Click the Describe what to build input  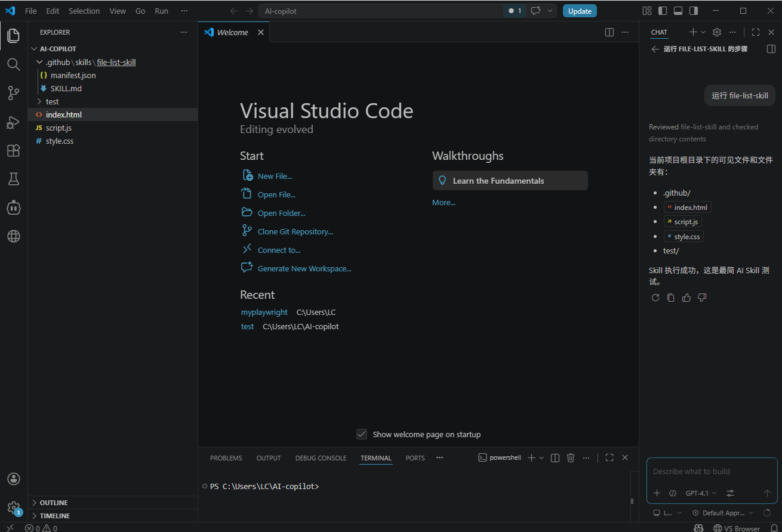[712, 472]
